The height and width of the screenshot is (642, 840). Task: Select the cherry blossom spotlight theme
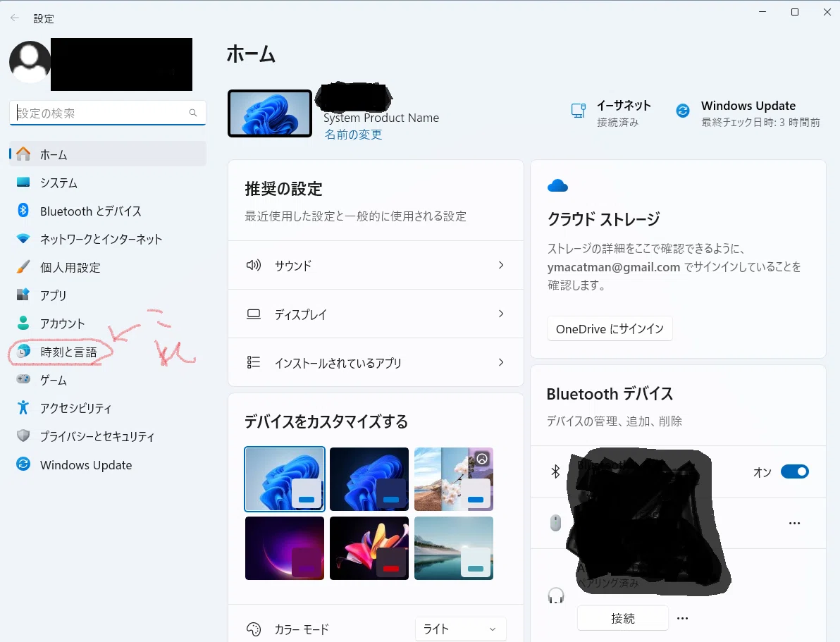point(454,479)
